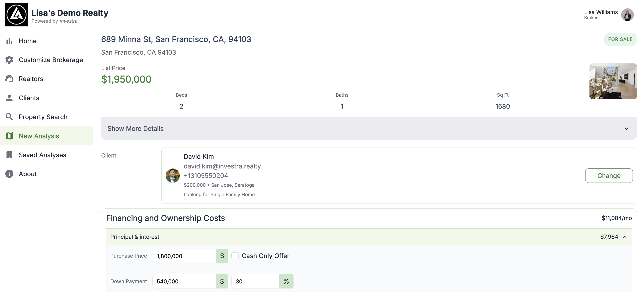Click the Change client button
This screenshot has width=644, height=292.
pyautogui.click(x=609, y=176)
